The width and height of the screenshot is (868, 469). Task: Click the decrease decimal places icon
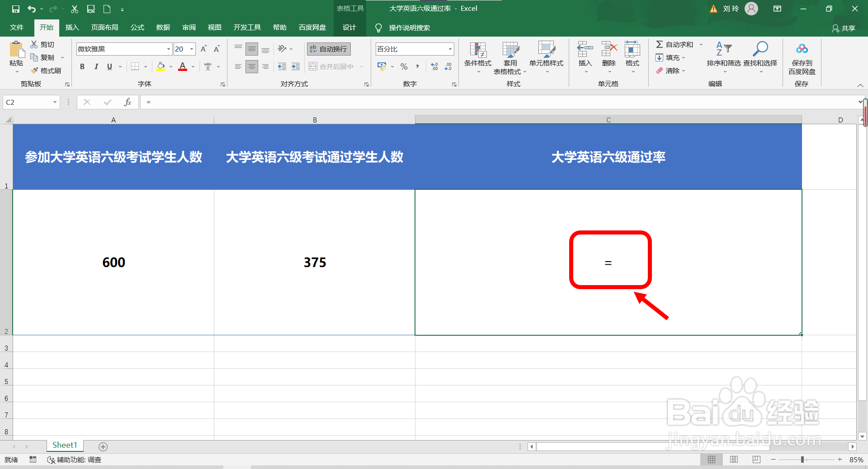click(448, 66)
